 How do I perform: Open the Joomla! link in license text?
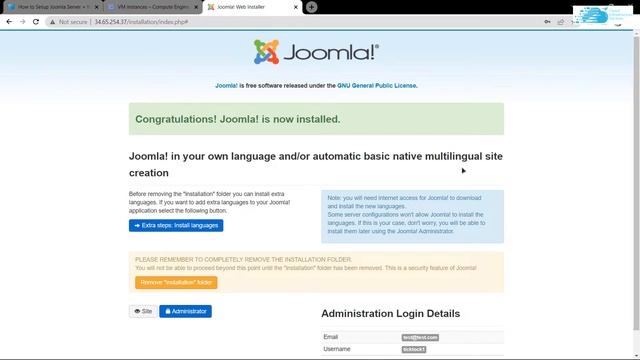[227, 86]
